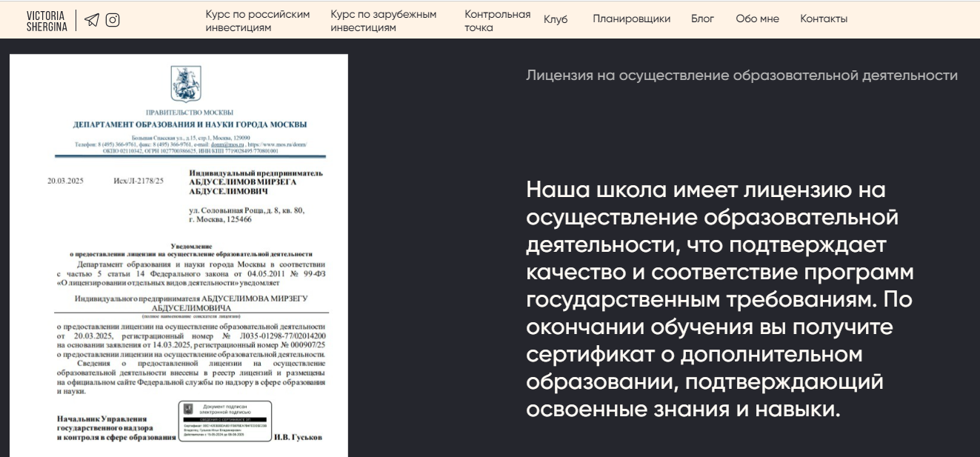Viewport: 980px width, 457px height.
Task: Click address line ул. Соловьиная Роща
Action: point(247,210)
